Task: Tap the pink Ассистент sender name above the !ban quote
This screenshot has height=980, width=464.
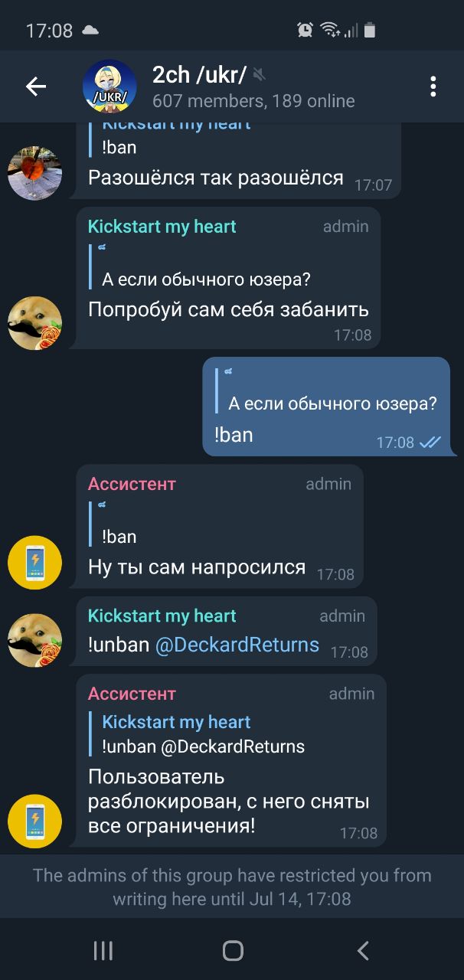Action: 132,484
